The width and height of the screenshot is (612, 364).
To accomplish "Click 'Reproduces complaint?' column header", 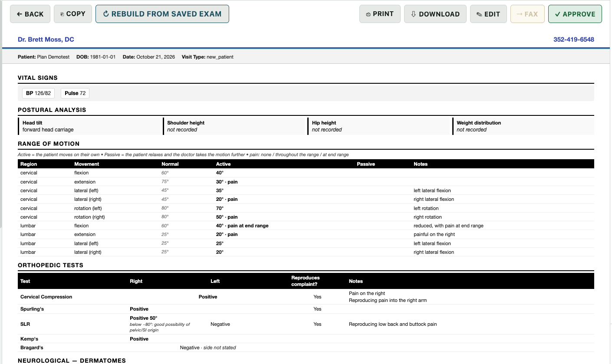I will tap(306, 281).
